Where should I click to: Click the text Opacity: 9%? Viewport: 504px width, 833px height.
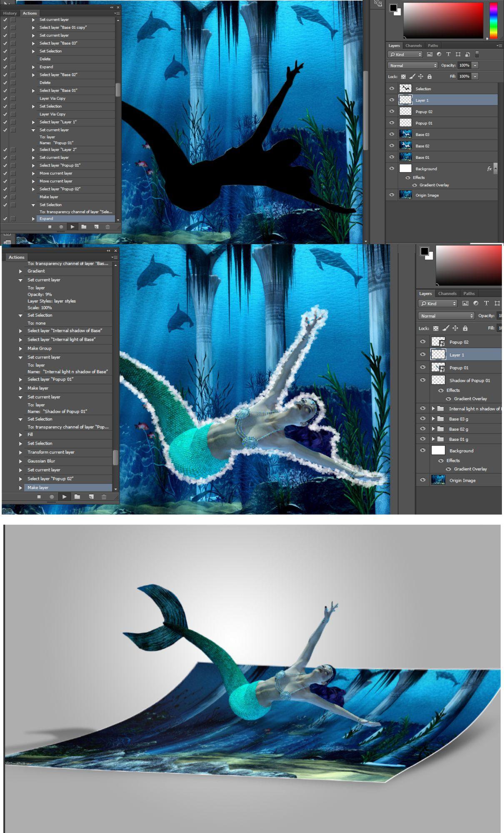click(x=40, y=295)
